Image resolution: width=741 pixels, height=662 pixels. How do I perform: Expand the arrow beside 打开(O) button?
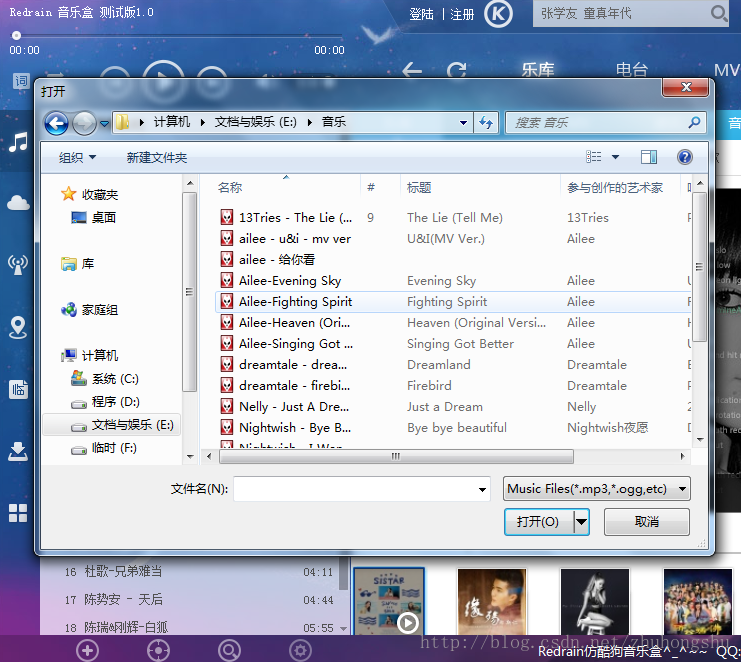[x=582, y=522]
